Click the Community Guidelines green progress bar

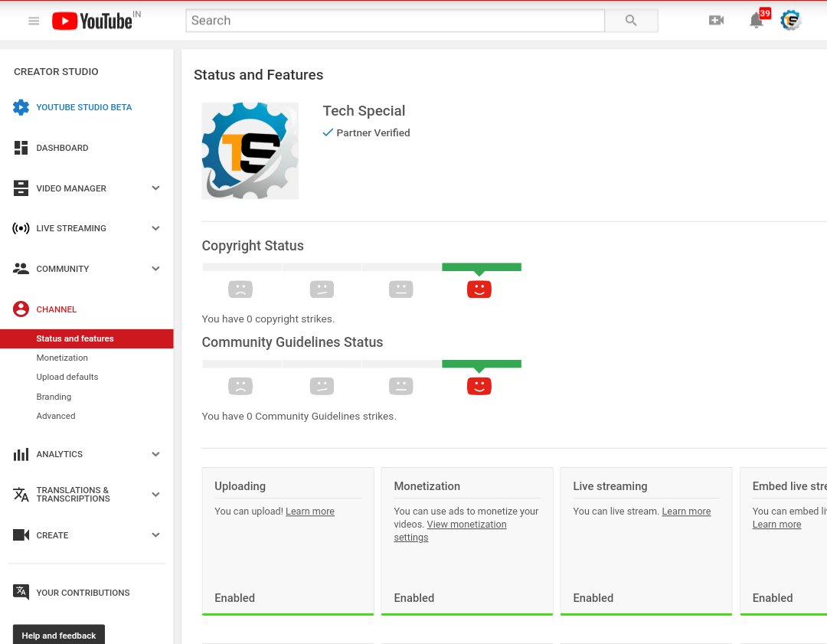click(x=482, y=364)
